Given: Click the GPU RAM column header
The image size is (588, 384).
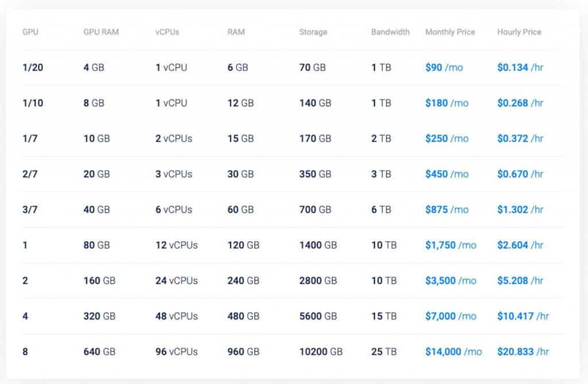Looking at the screenshot, I should point(101,32).
